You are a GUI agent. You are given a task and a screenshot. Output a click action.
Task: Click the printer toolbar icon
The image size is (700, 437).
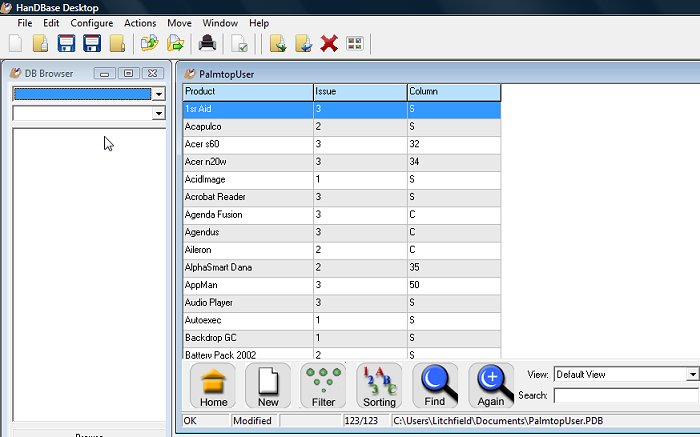coord(207,43)
